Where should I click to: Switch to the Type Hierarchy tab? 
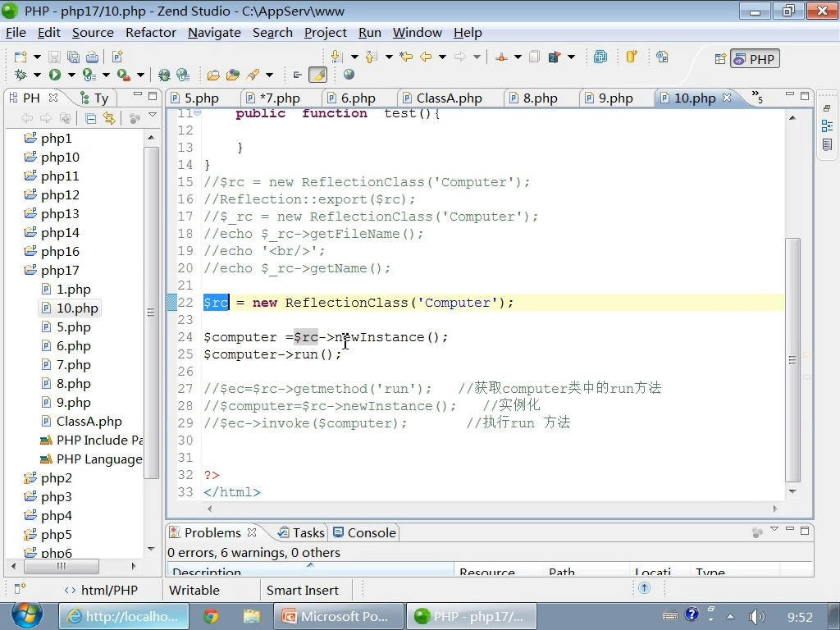pos(94,98)
